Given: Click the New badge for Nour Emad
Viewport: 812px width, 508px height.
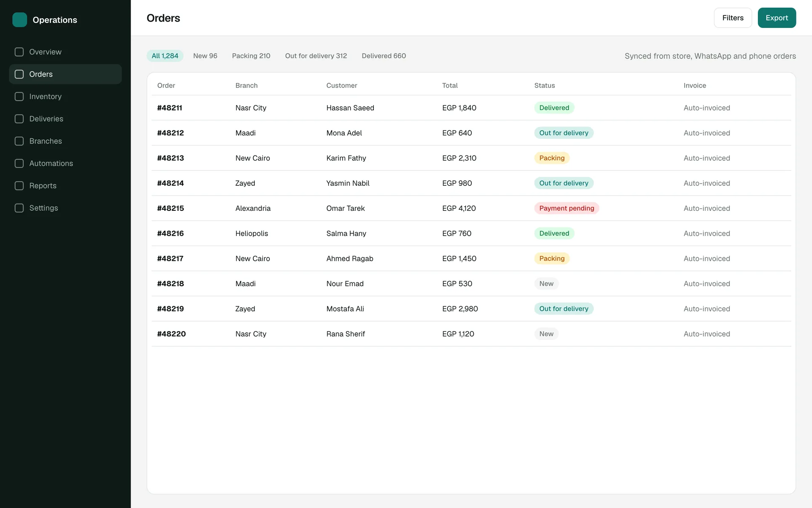Looking at the screenshot, I should pyautogui.click(x=546, y=284).
